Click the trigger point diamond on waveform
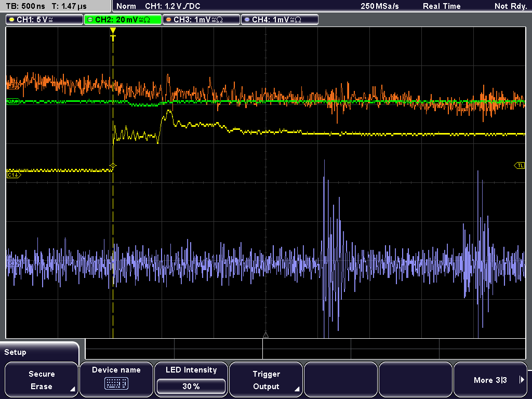Screen dimensions: 532x399 pyautogui.click(x=113, y=166)
